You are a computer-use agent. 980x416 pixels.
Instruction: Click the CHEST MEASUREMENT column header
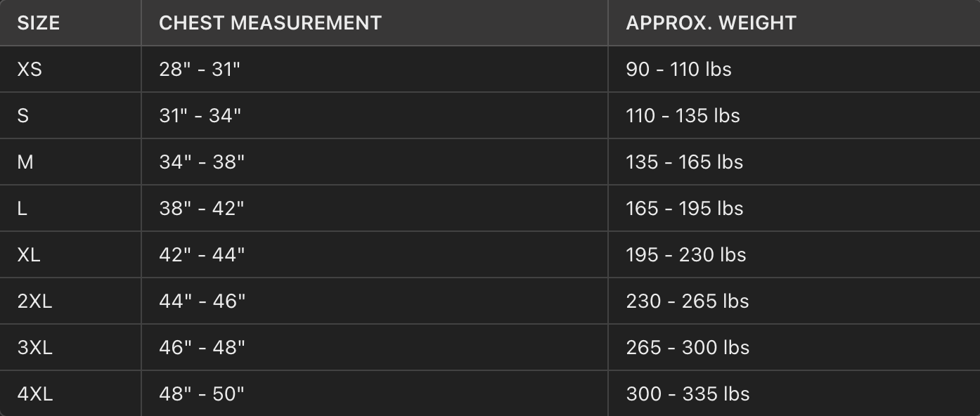point(270,23)
